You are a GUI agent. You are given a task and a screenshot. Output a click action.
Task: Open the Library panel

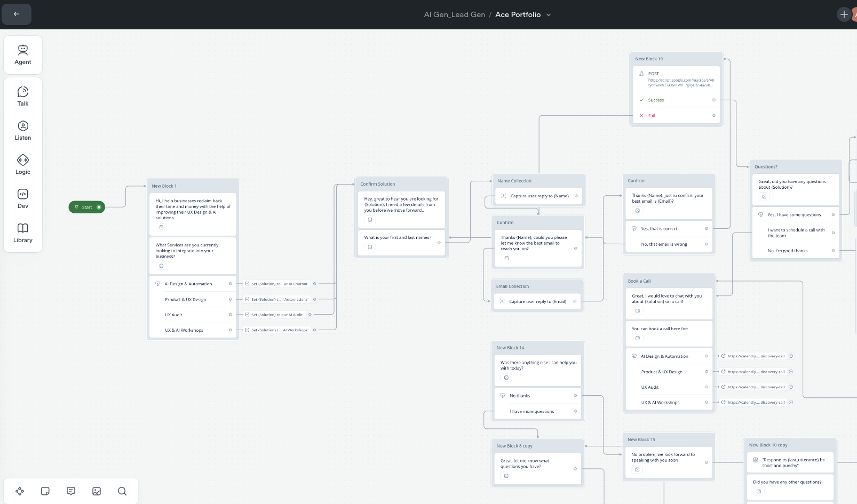tap(22, 233)
